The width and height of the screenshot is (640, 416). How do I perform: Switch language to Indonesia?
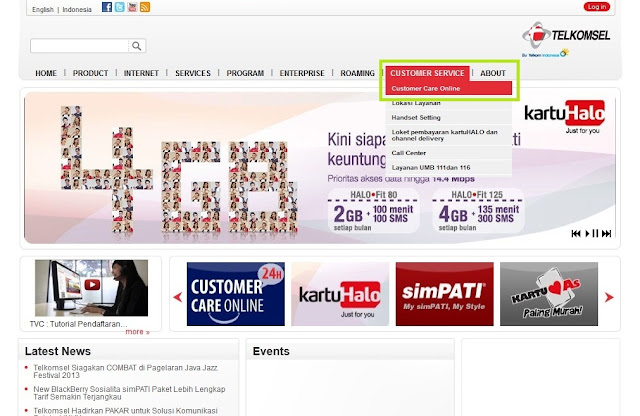coord(77,9)
